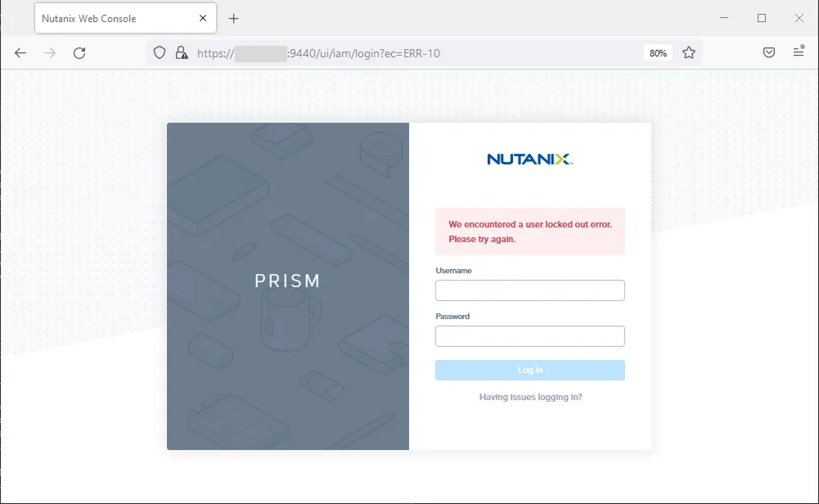819x504 pixels.
Task: Open the Firefox hamburger menu
Action: (x=799, y=52)
